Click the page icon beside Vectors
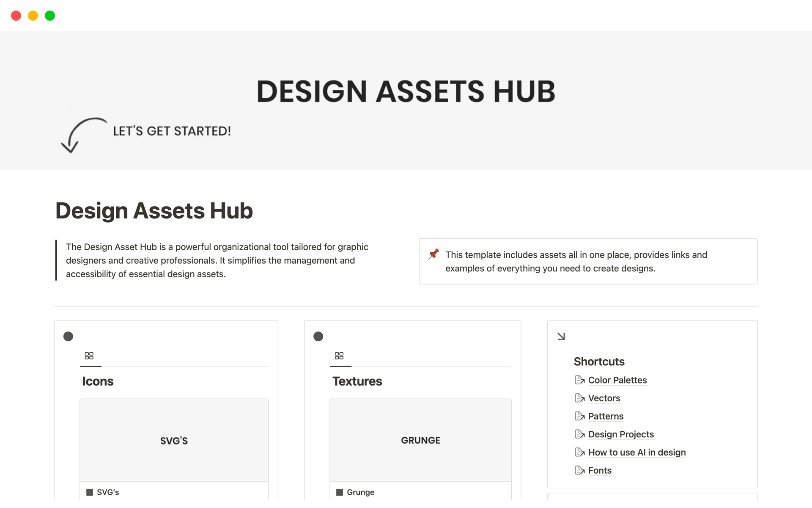Viewport: 812px width, 508px height. 579,398
